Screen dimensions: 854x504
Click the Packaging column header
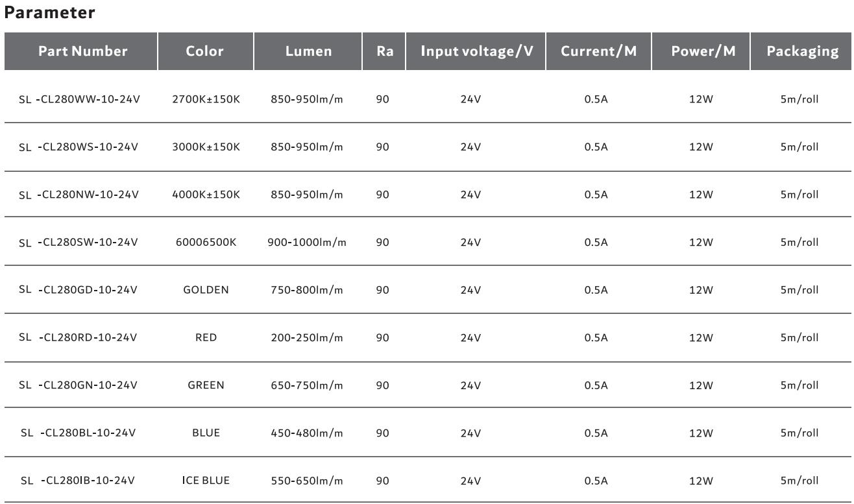802,51
